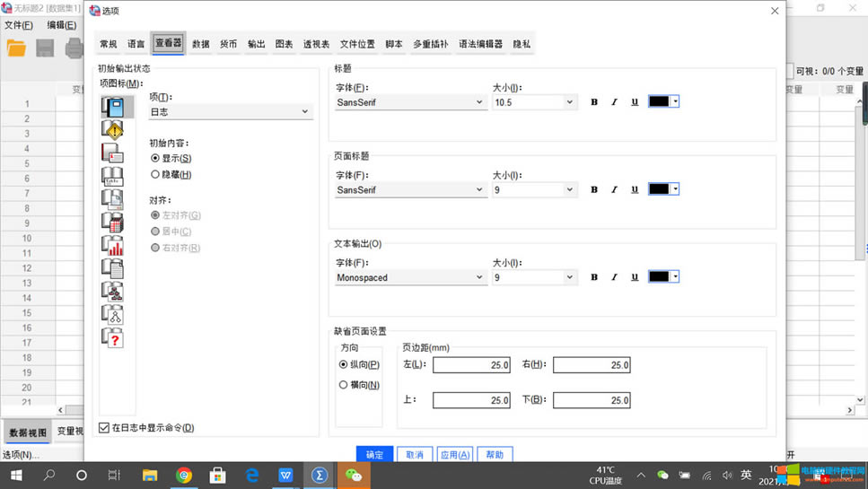Click the 确定 button
This screenshot has width=868, height=489.
tap(374, 455)
